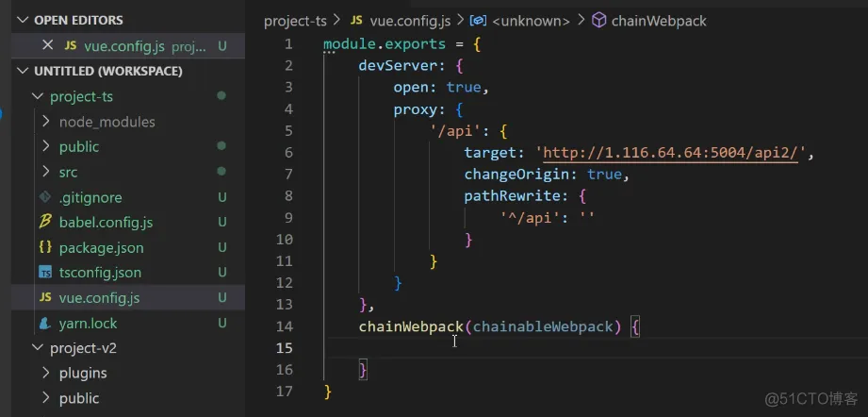Screen dimensions: 868x417
Task: Click line number 1 in the gutter
Action: (x=287, y=44)
